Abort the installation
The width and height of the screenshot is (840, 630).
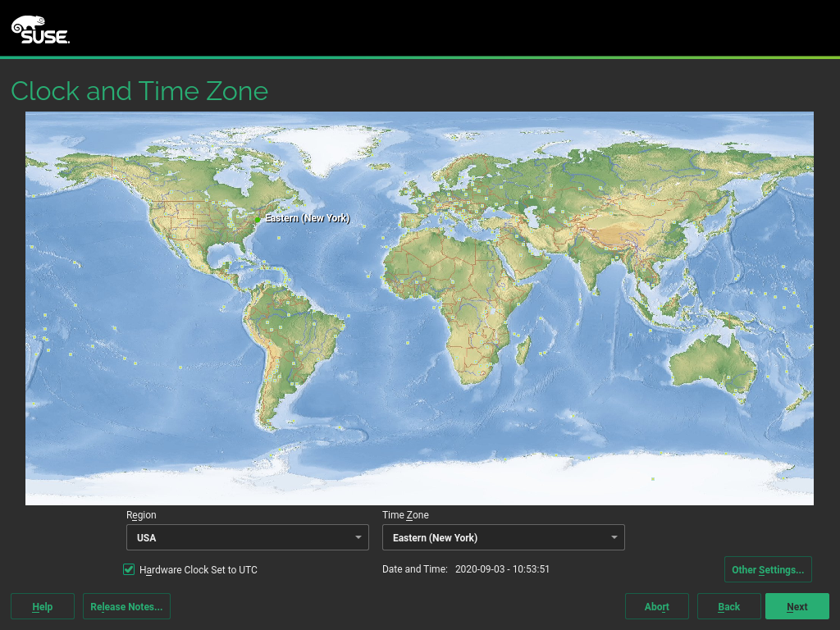coord(656,606)
